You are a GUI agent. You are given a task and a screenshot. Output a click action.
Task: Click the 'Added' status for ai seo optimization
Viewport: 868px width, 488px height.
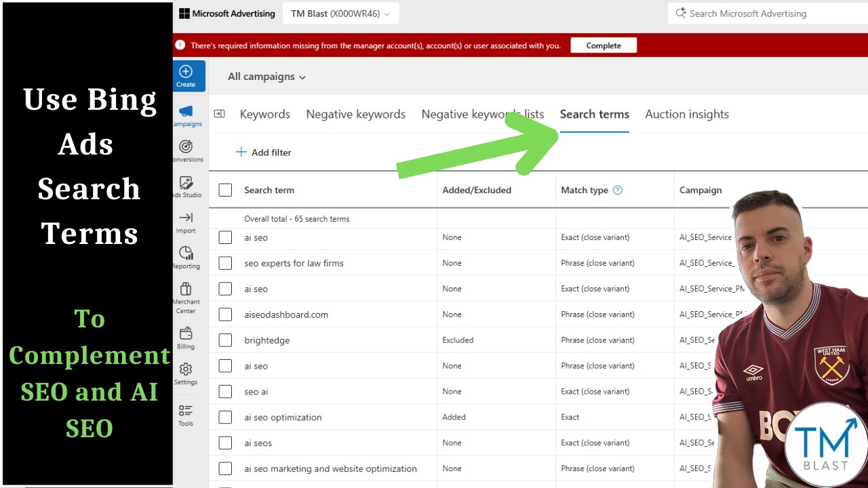454,418
